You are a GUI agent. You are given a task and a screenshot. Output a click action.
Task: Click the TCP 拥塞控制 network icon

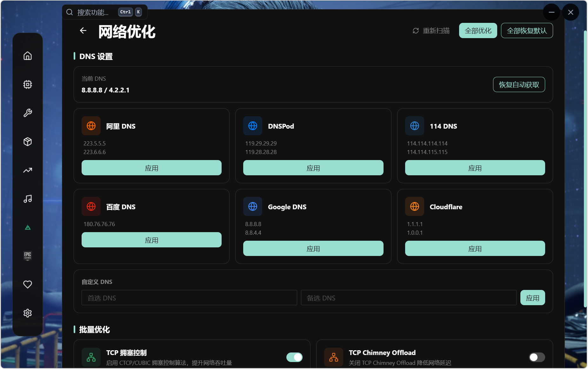tap(91, 357)
